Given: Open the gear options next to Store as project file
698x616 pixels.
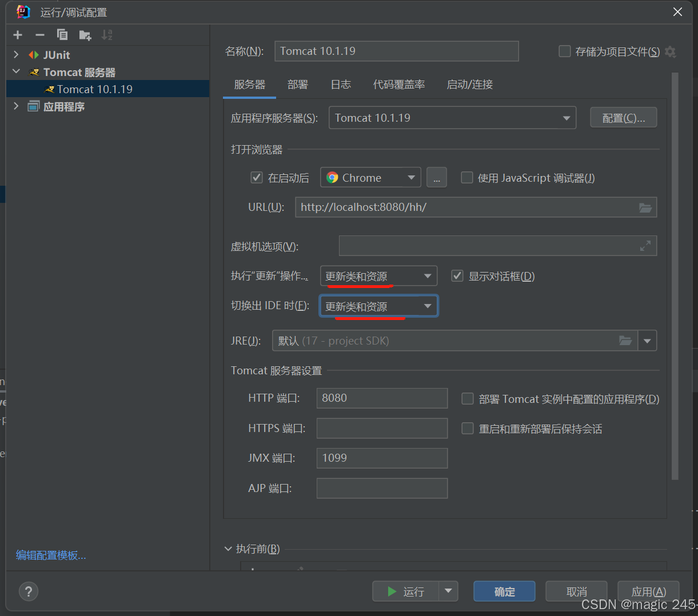Looking at the screenshot, I should pos(671,52).
